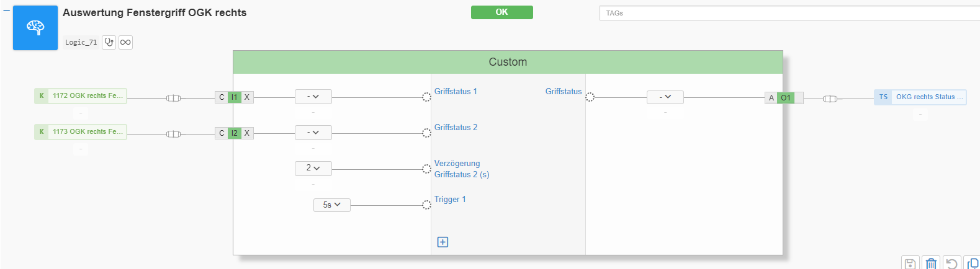Open the Verzögerung Griffstatus 2 value dropdown

click(313, 168)
